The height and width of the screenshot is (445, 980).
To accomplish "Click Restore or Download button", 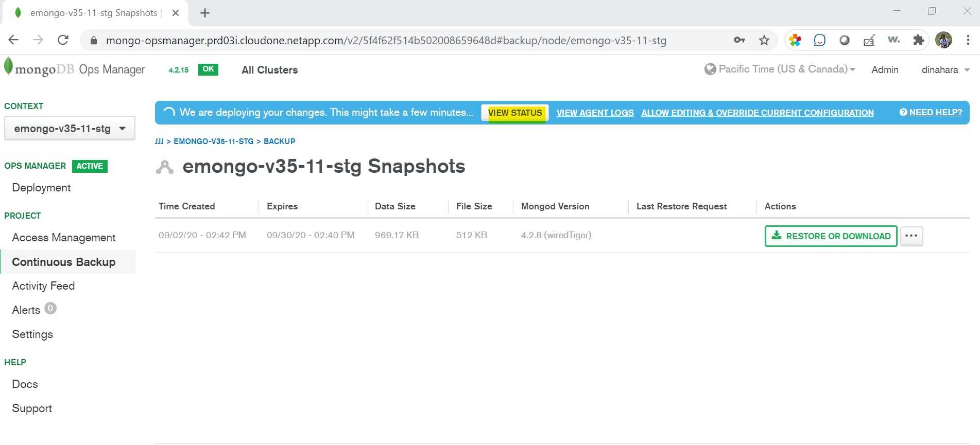I will tap(831, 236).
